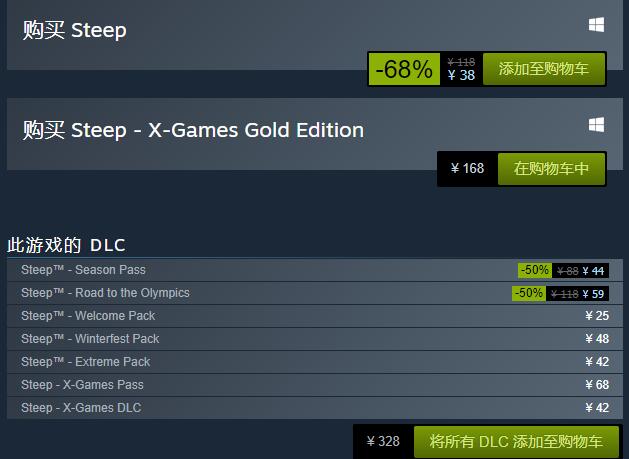Open Steep Season Pass DLC row

coord(83,270)
